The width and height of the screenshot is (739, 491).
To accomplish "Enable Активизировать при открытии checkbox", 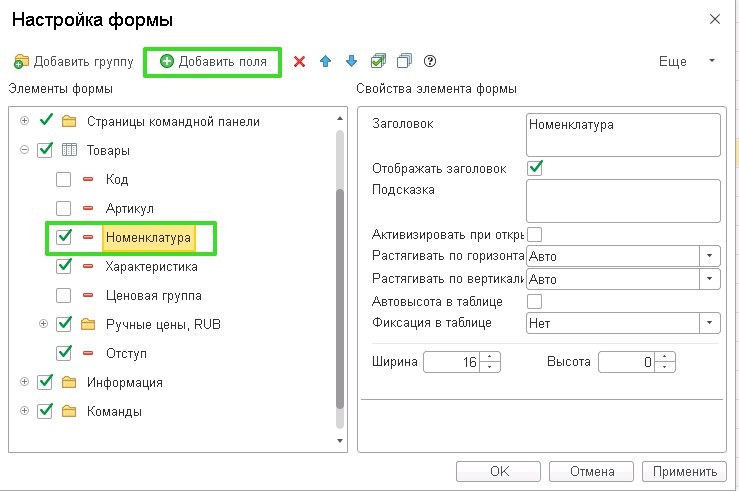I will tap(534, 234).
